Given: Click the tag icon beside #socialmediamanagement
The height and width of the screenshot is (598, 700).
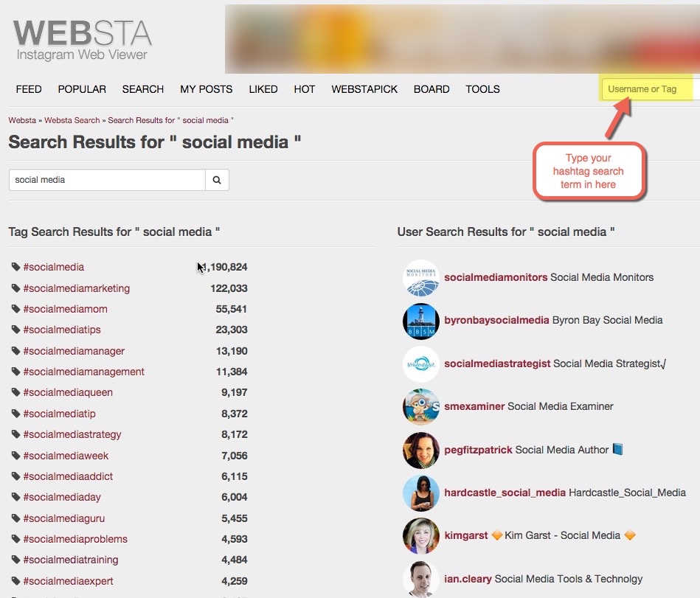Looking at the screenshot, I should 15,372.
